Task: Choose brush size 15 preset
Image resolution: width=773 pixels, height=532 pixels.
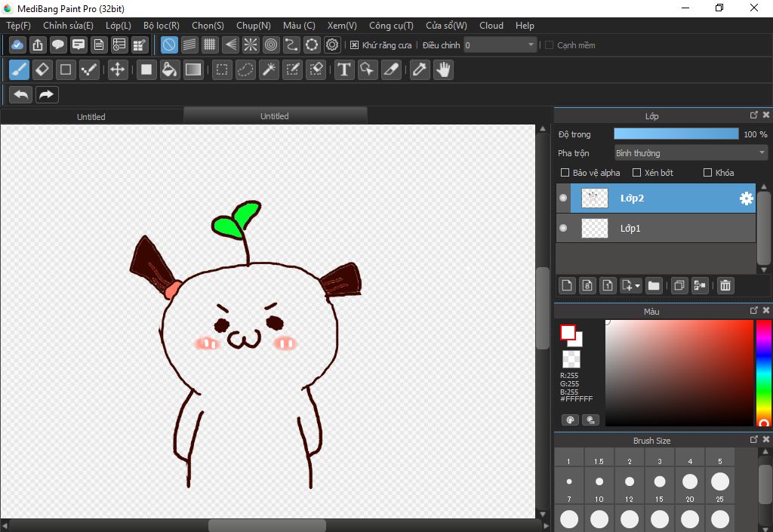Action: (659, 481)
